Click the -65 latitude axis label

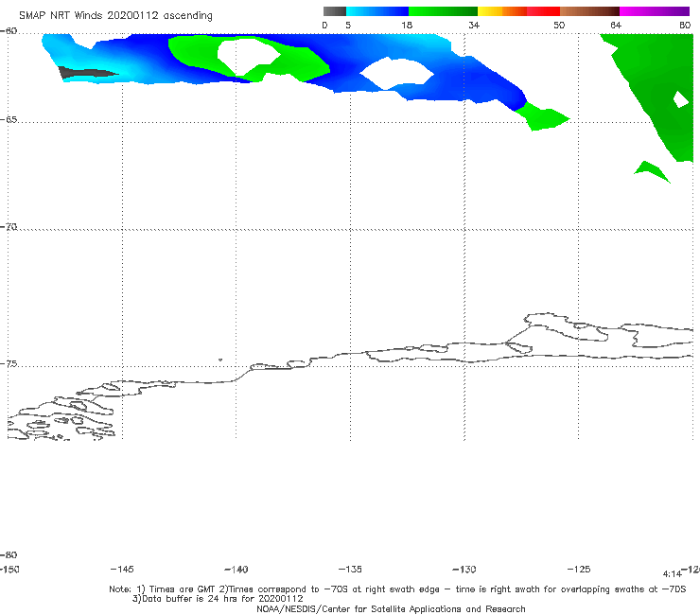coord(9,120)
